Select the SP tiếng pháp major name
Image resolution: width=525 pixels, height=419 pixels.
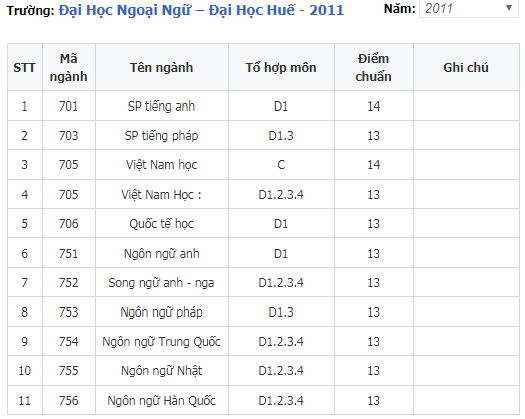(x=162, y=135)
